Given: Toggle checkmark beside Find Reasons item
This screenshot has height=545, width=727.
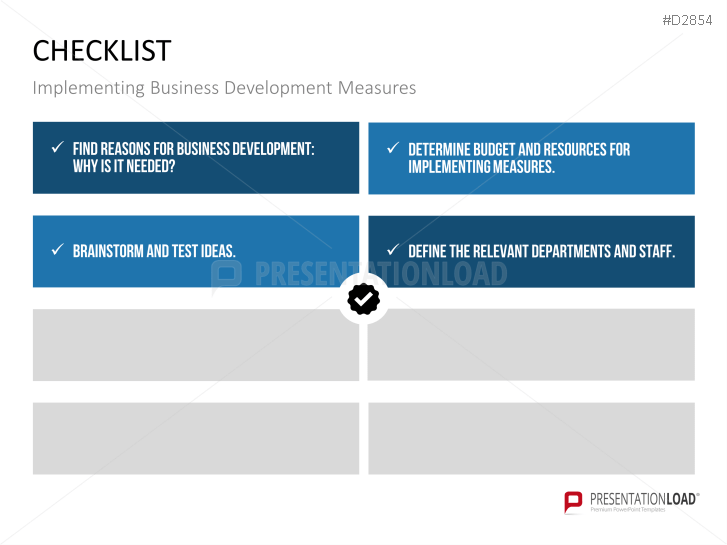Looking at the screenshot, I should pyautogui.click(x=57, y=148).
